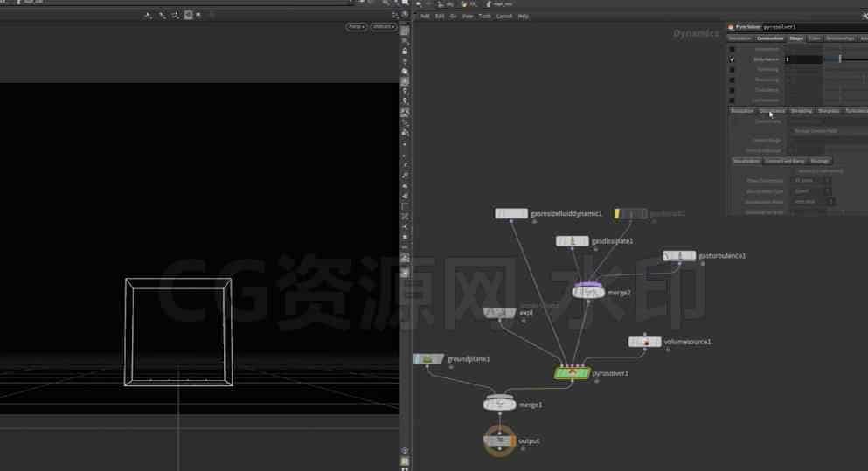
Task: Open the Dissipation sub-tab
Action: (742, 111)
